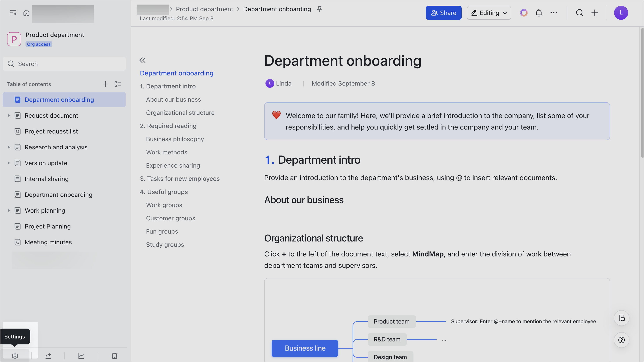Select the Business line mindmap node
The image size is (644, 362).
pyautogui.click(x=305, y=348)
